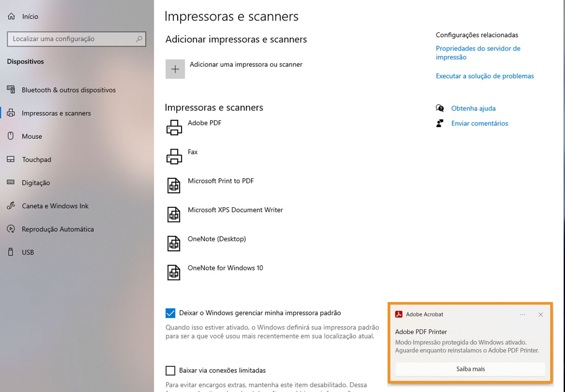565x392 pixels.
Task: Click the Adobe Acrobat icon in the notification
Action: point(399,314)
